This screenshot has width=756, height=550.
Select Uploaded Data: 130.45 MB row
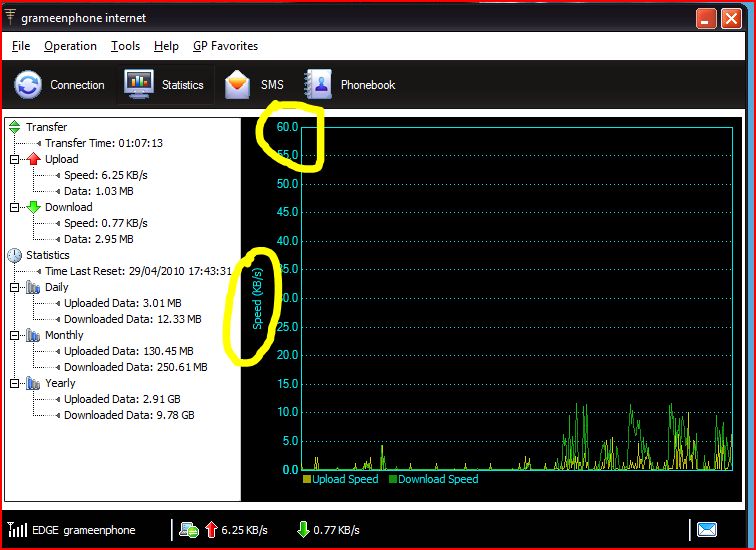tap(129, 351)
